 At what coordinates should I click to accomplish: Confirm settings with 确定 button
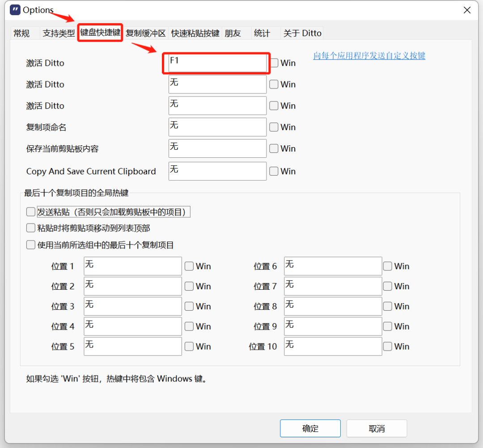coord(310,428)
